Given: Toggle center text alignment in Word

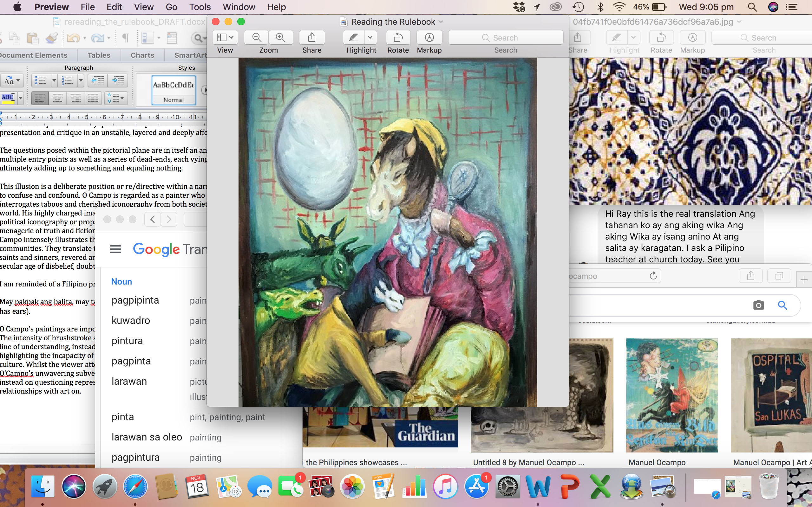Looking at the screenshot, I should click(58, 98).
